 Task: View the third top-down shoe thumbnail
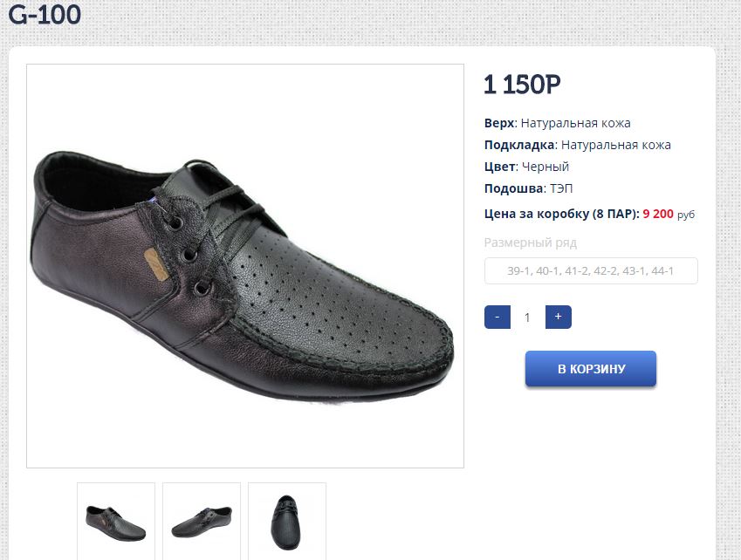pos(287,521)
